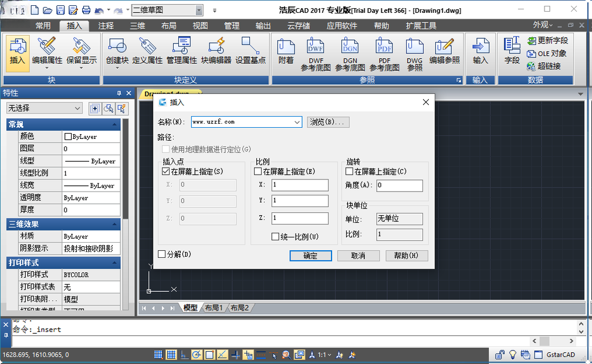Screen dimensions: 592x364
Task: Collapse the General properties section
Action: pyautogui.click(x=114, y=124)
